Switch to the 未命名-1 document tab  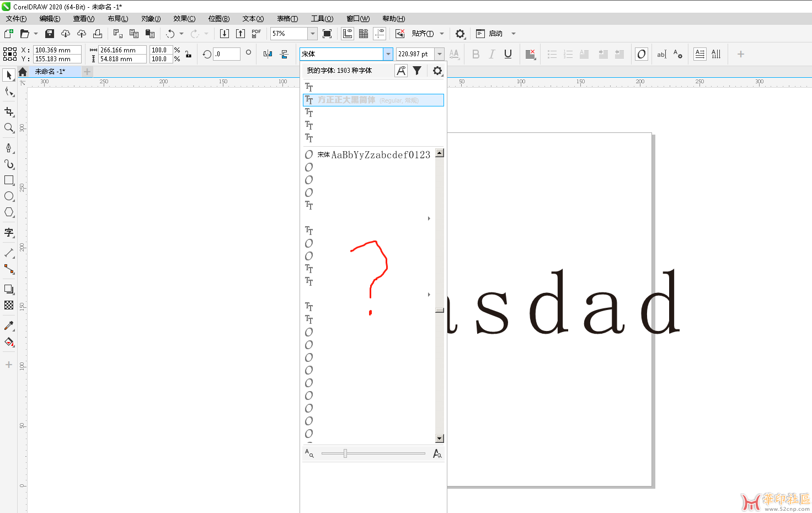(50, 72)
